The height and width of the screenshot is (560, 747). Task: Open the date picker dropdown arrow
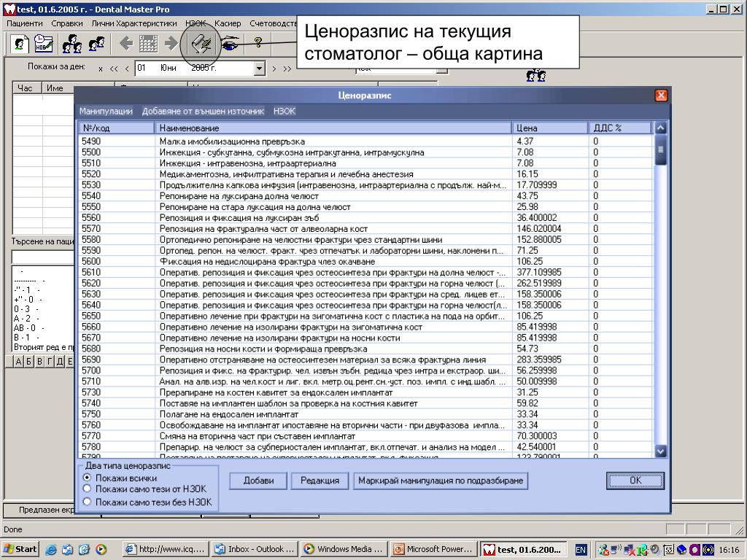(259, 68)
